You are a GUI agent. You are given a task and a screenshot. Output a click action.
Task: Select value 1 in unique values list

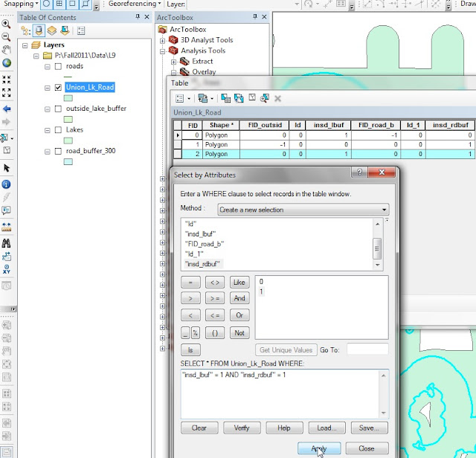(261, 291)
